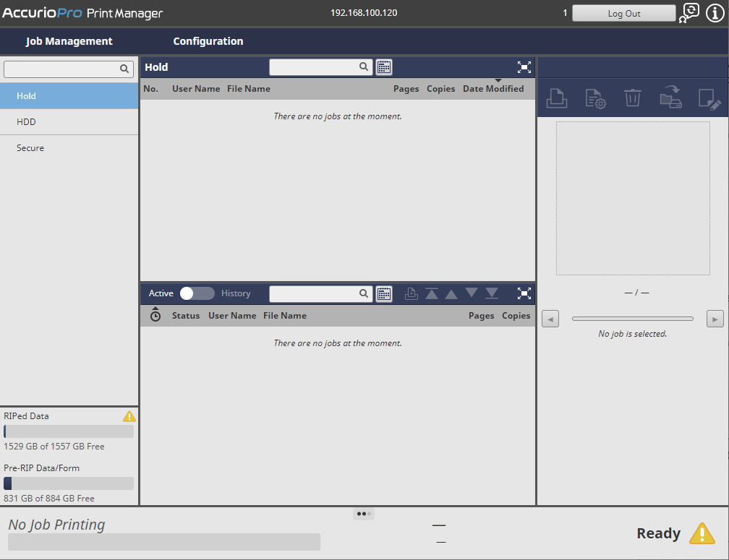Screen dimensions: 729x560
Task: Go to previous preview page
Action: (x=550, y=319)
